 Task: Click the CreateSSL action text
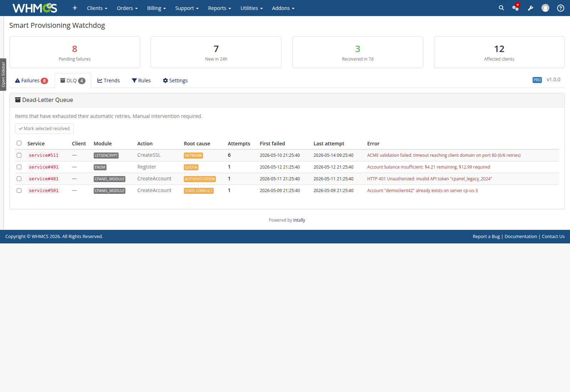coord(149,155)
